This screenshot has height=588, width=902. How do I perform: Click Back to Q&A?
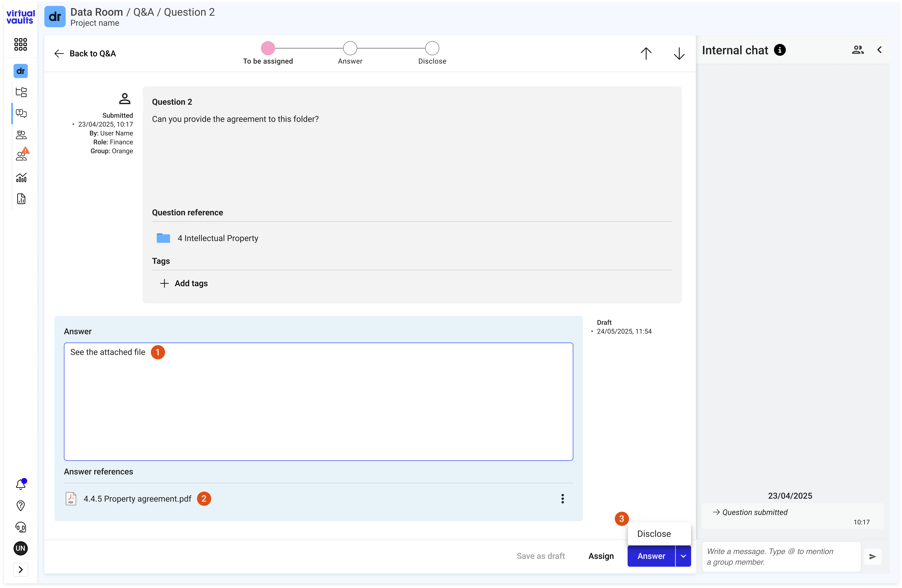pos(85,53)
